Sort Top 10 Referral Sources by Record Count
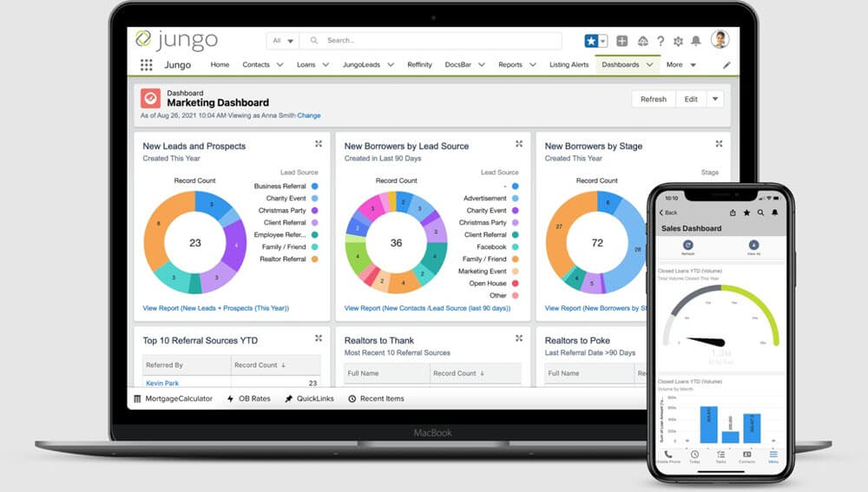 click(276, 365)
